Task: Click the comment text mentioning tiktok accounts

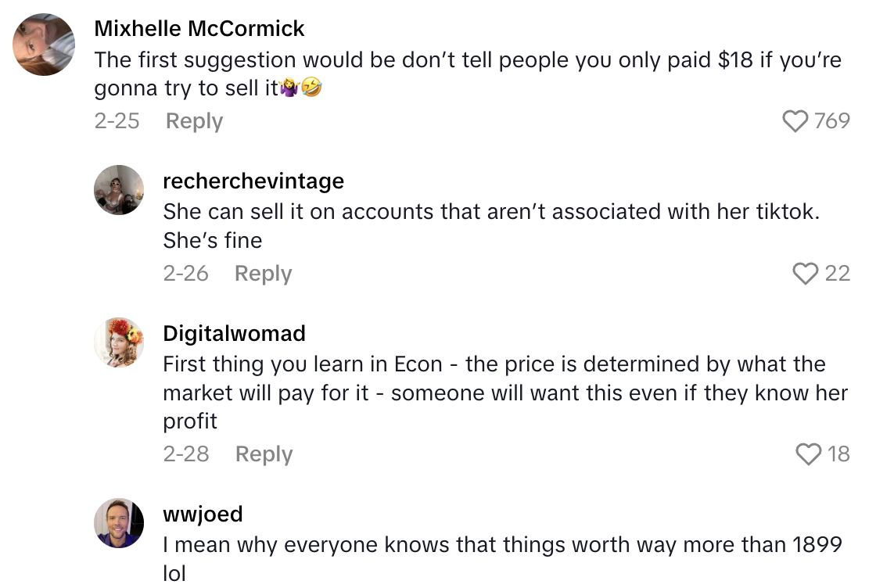Action: tap(490, 226)
